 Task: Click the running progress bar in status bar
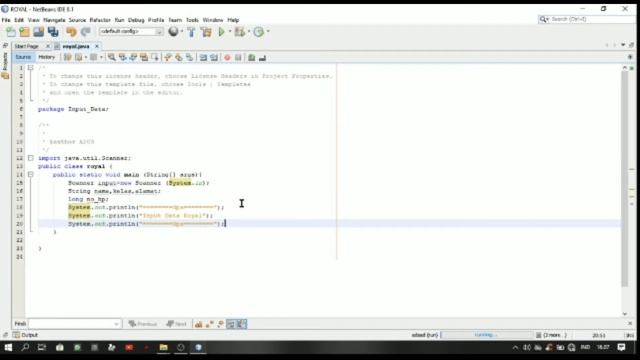tap(487, 335)
